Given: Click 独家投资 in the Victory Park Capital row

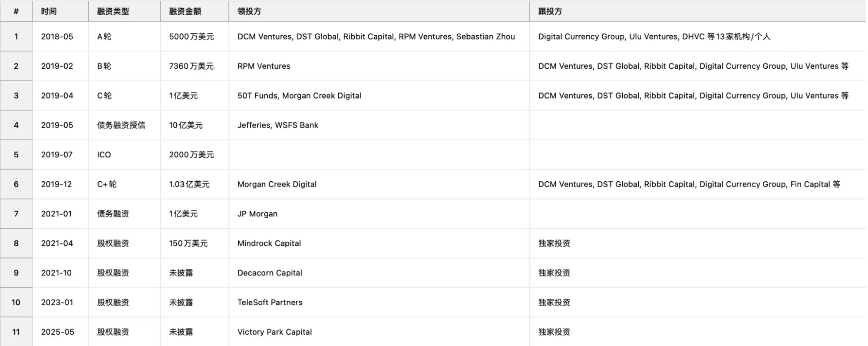Looking at the screenshot, I should click(698, 332).
